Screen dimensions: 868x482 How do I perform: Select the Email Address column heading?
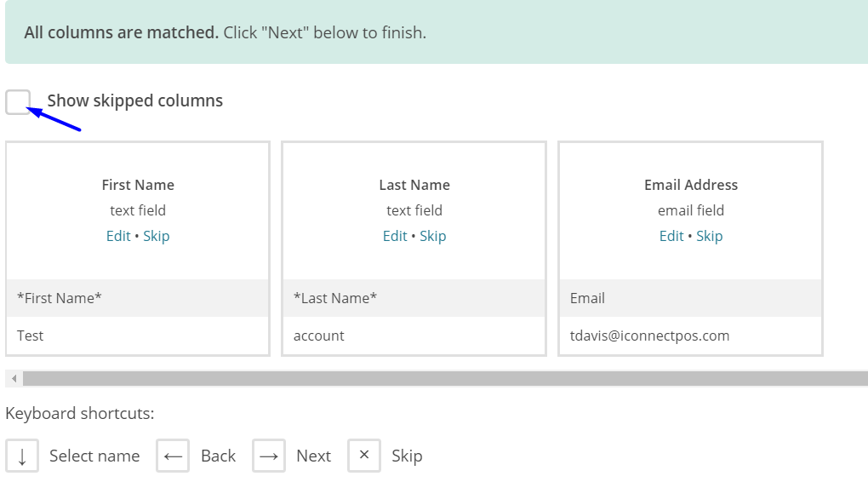tap(691, 185)
